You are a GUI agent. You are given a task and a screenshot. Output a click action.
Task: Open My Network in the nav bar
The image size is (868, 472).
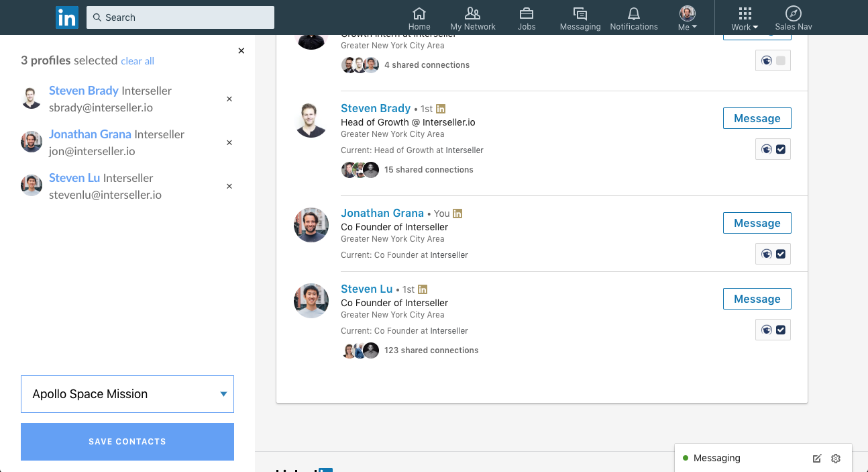[473, 18]
